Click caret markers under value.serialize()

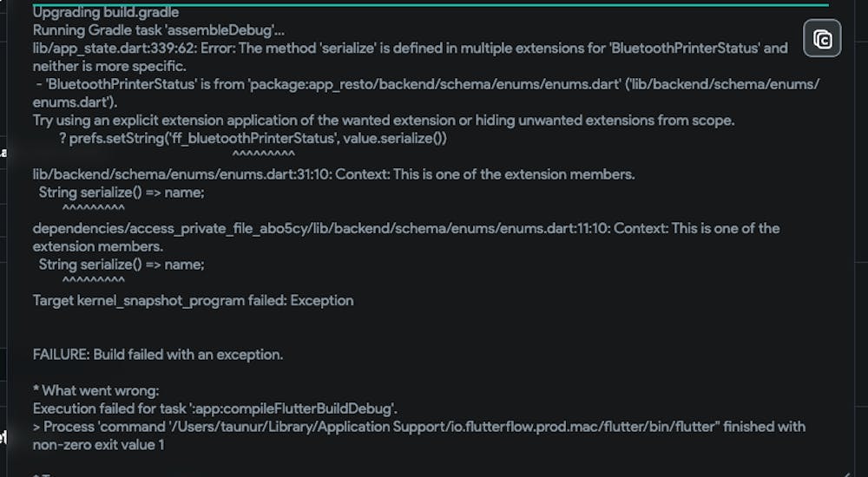pyautogui.click(x=264, y=155)
